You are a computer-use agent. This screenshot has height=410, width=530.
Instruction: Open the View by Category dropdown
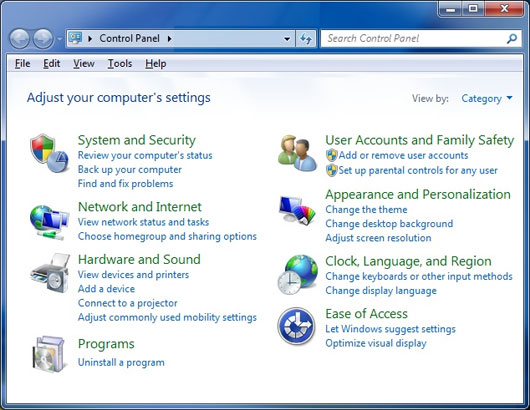pos(487,98)
